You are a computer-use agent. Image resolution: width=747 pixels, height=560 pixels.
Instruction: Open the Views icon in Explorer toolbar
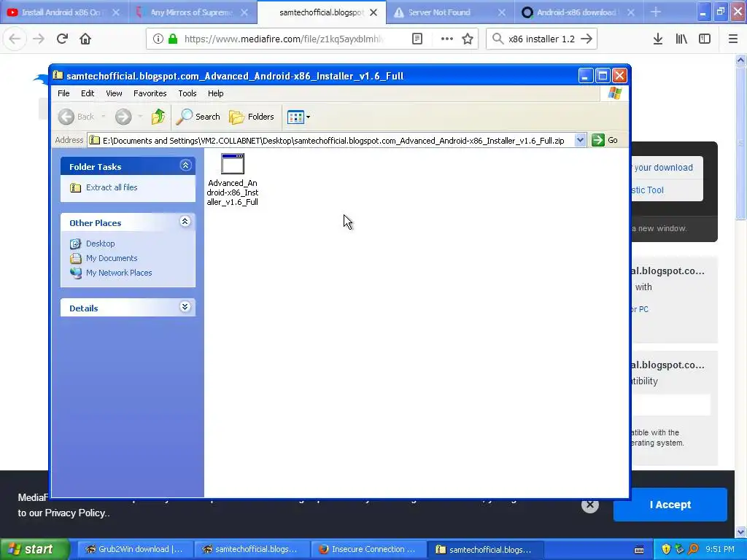(x=295, y=117)
